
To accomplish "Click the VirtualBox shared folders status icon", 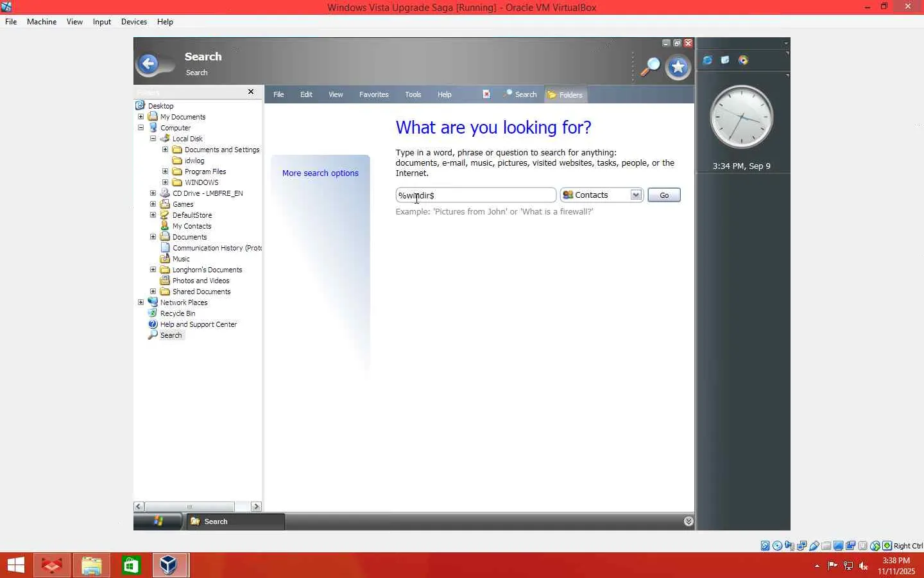I will pyautogui.click(x=826, y=546).
